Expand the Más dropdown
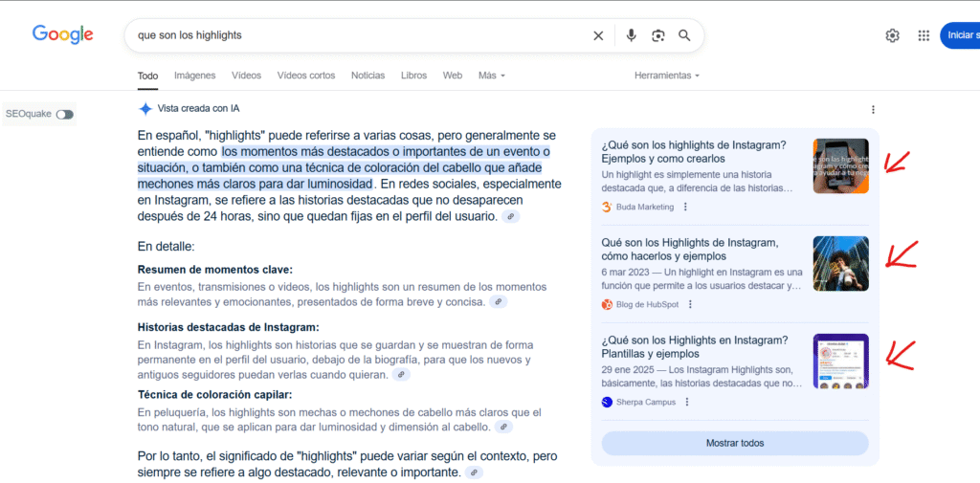 click(x=492, y=76)
